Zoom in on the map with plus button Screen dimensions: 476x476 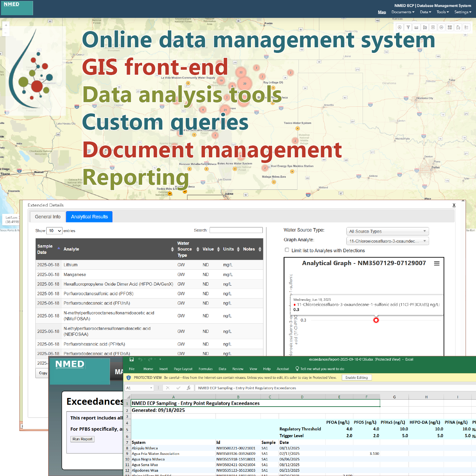click(x=6, y=25)
